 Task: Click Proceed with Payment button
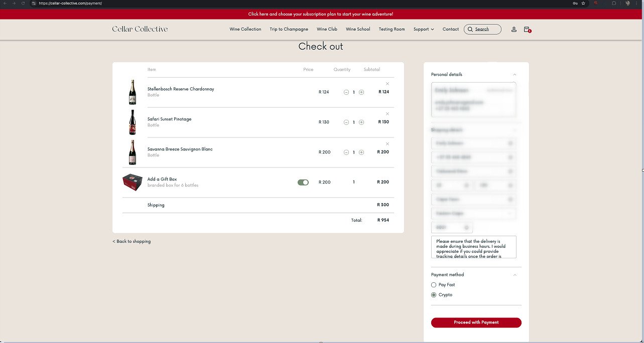click(x=476, y=322)
